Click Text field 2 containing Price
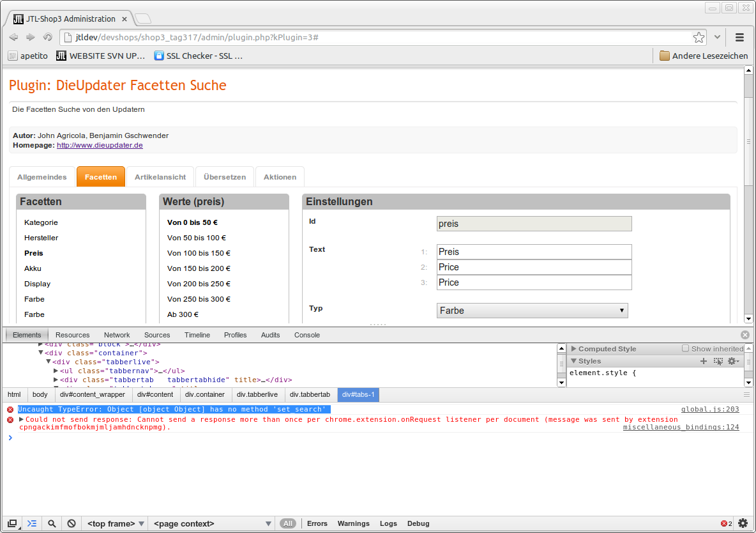This screenshot has height=533, width=756. 534,267
